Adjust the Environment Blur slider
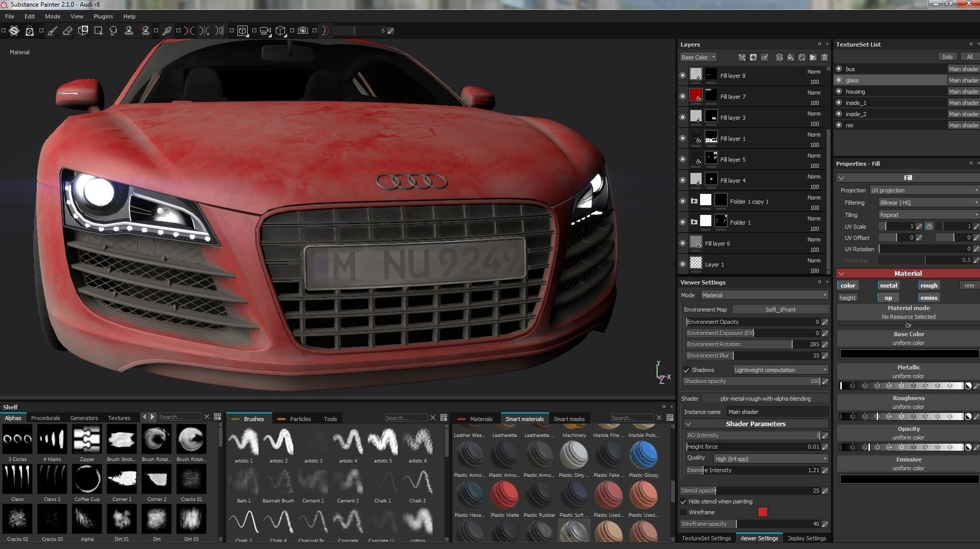This screenshot has width=980, height=549. coord(753,356)
